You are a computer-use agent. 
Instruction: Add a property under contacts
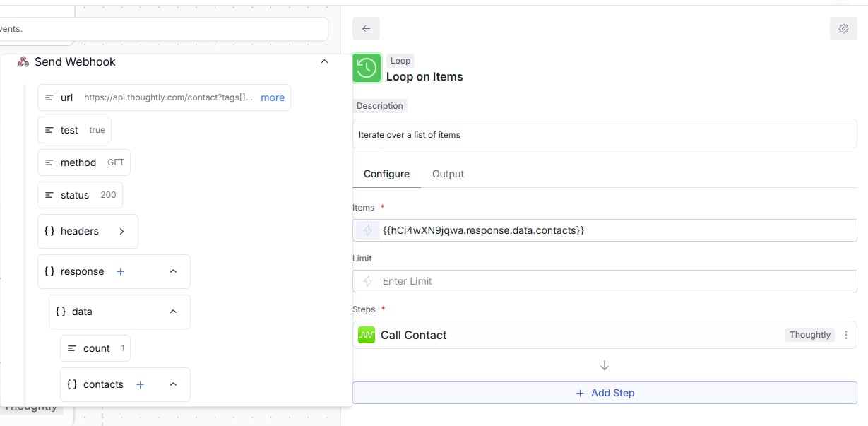coord(140,384)
